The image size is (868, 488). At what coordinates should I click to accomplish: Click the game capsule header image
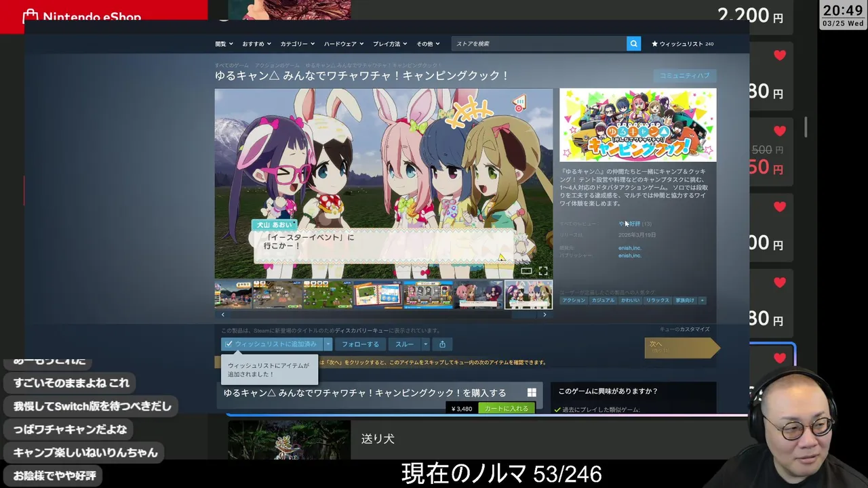point(637,125)
